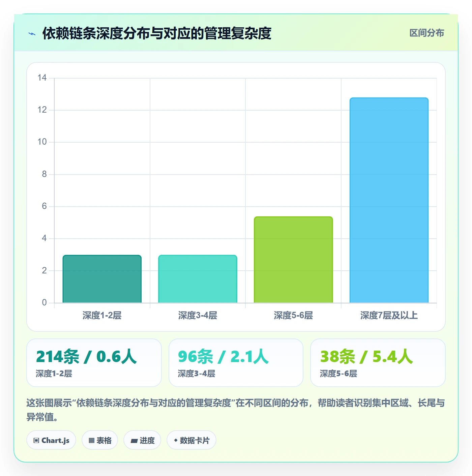This screenshot has width=472, height=476.
Task: Select the 表格 tag
Action: [x=100, y=440]
